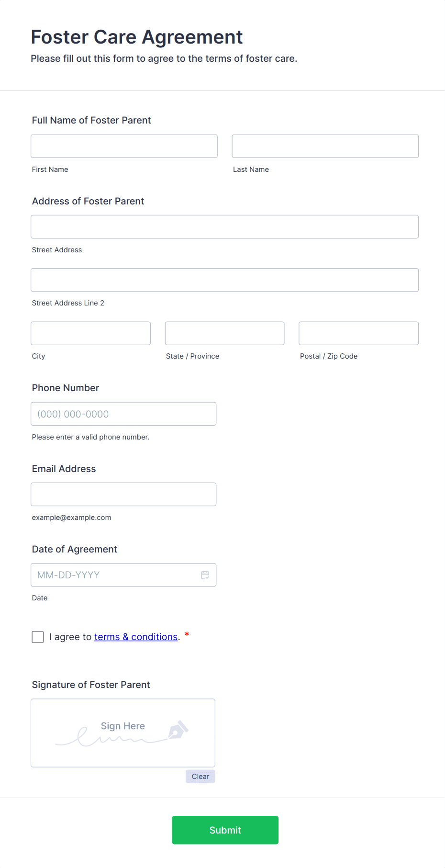This screenshot has width=445, height=868.
Task: Click the City text box
Action: (x=90, y=333)
